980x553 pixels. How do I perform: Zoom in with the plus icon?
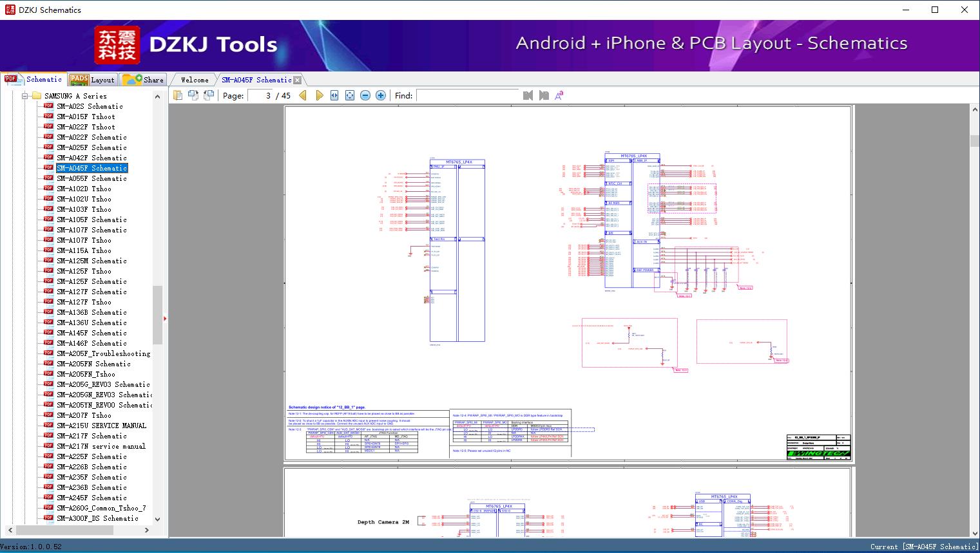381,95
